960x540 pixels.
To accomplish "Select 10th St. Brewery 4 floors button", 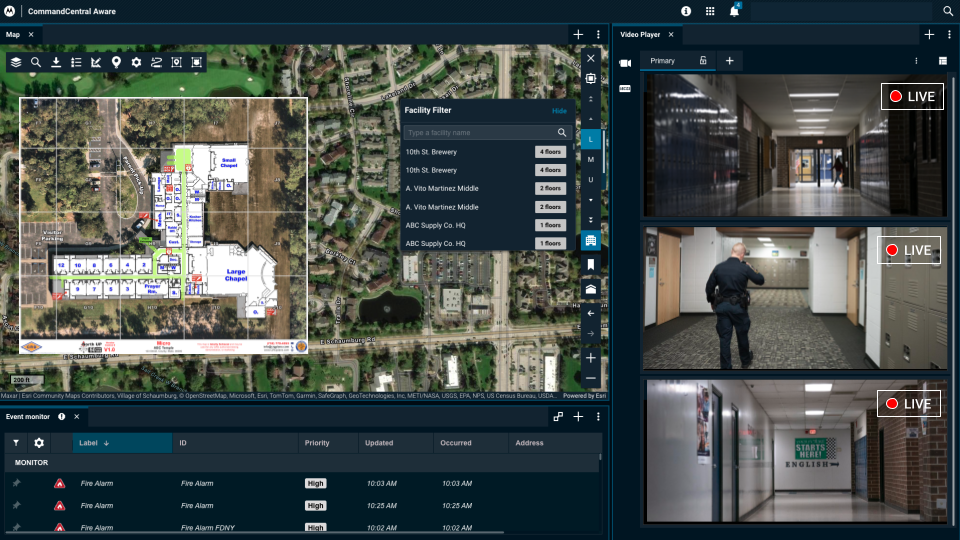I will [x=550, y=152].
